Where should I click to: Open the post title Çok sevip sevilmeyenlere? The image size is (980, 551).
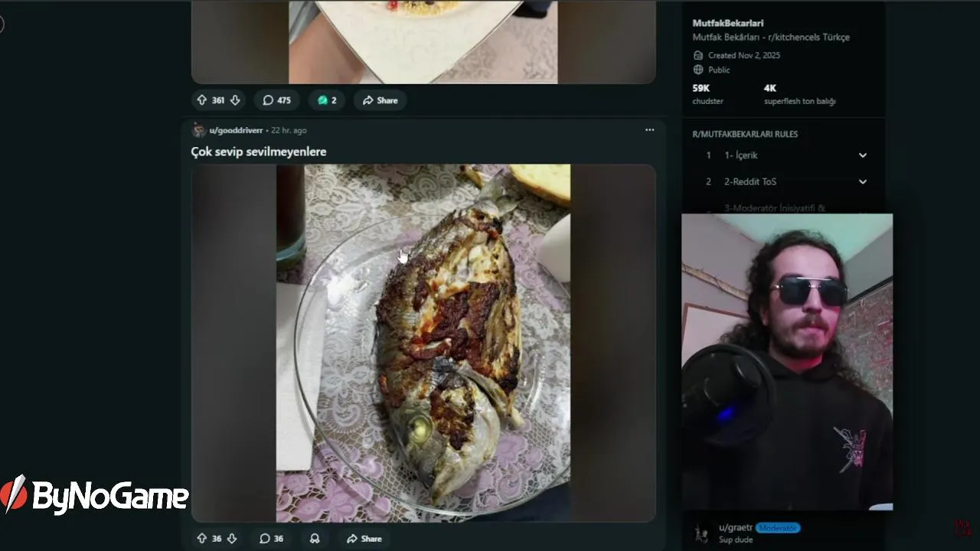pyautogui.click(x=259, y=152)
